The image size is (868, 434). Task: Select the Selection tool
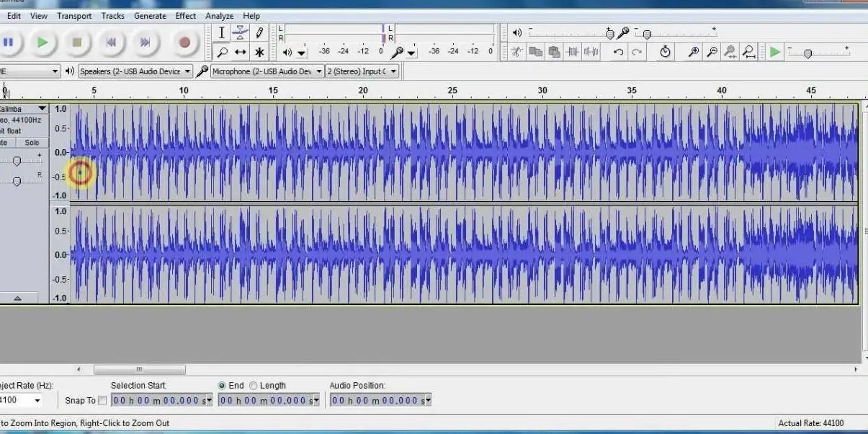[222, 32]
